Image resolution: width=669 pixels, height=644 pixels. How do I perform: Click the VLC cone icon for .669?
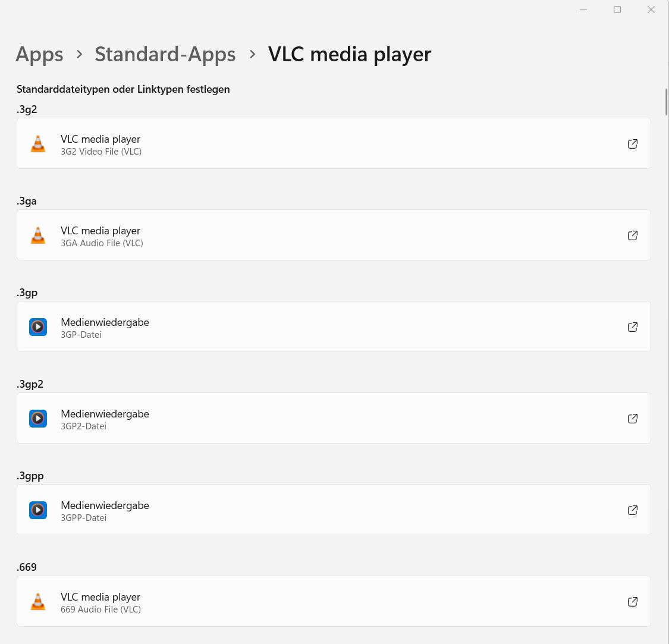click(x=38, y=602)
